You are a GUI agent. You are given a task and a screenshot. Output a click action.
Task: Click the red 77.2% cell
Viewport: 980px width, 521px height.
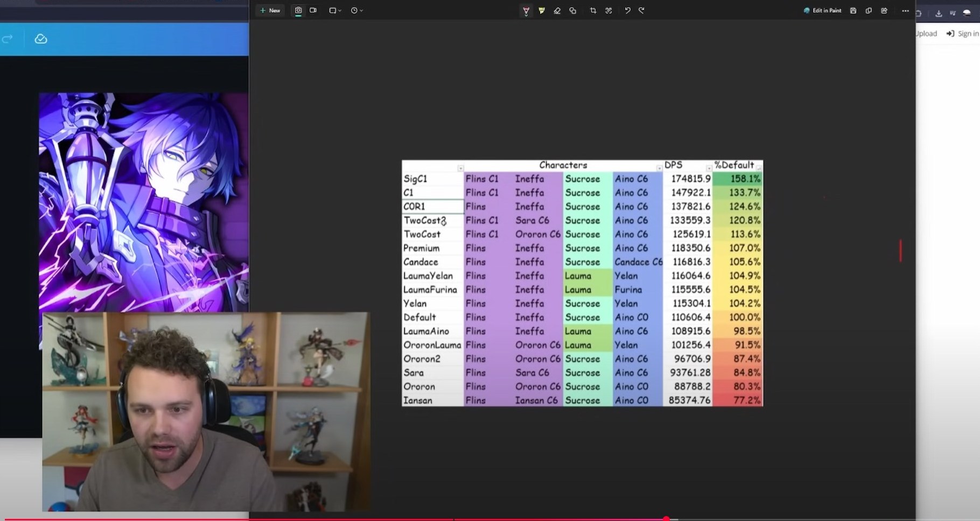(x=738, y=400)
